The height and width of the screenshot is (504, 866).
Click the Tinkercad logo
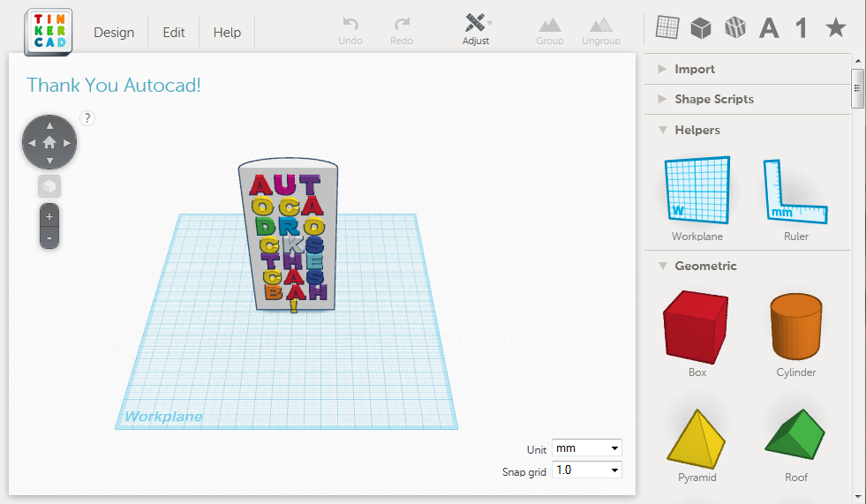coord(49,32)
